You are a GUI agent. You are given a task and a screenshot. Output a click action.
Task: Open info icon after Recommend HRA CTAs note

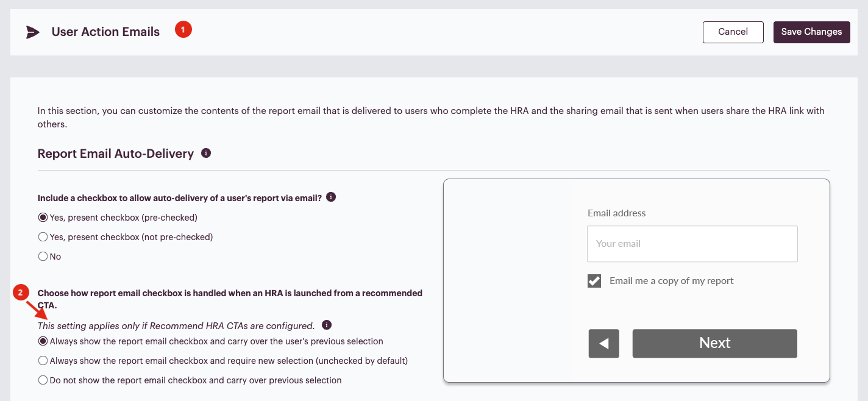point(327,325)
